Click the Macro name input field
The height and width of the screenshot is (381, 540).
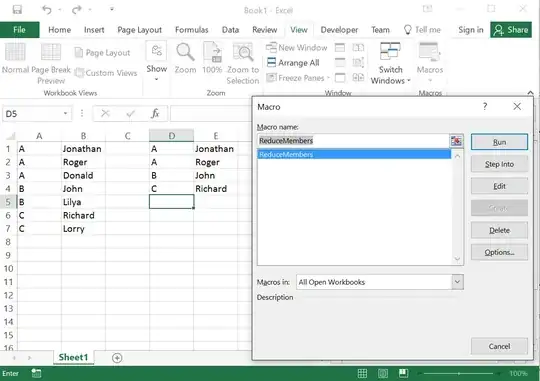coord(353,141)
